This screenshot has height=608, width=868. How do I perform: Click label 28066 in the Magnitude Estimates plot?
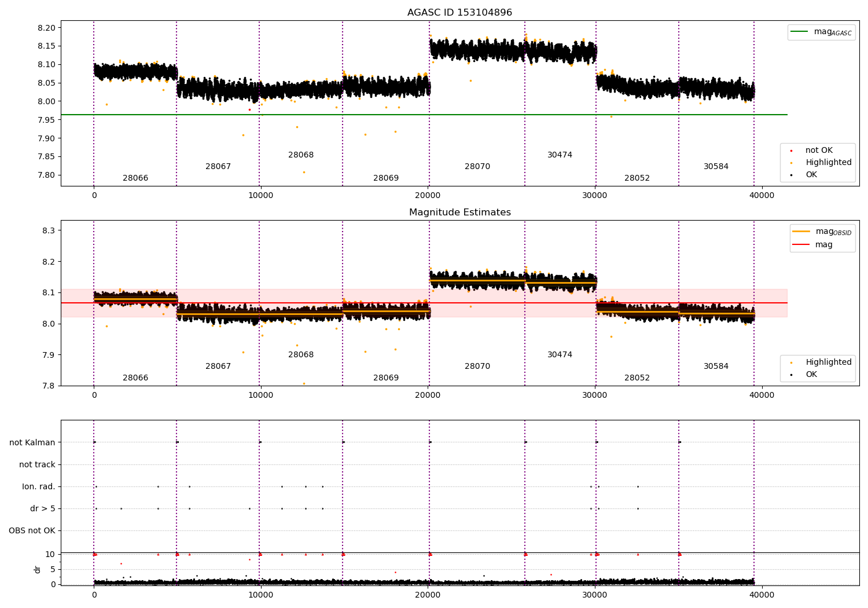[x=135, y=378]
